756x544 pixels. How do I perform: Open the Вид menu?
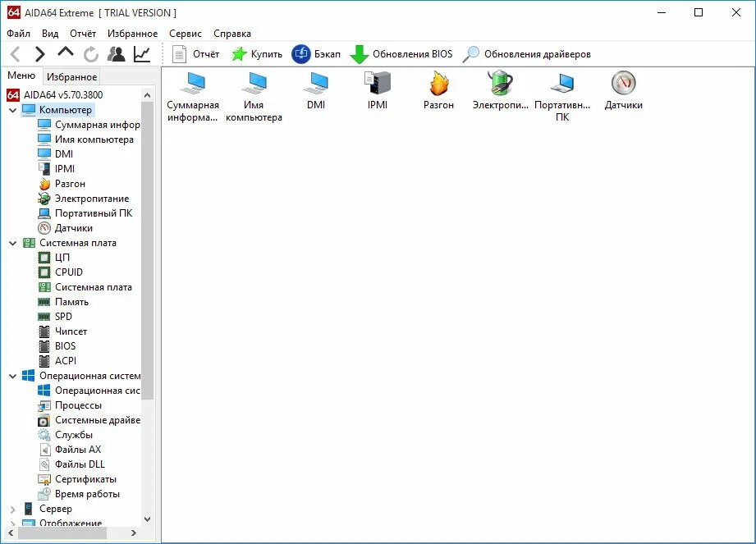(x=49, y=34)
